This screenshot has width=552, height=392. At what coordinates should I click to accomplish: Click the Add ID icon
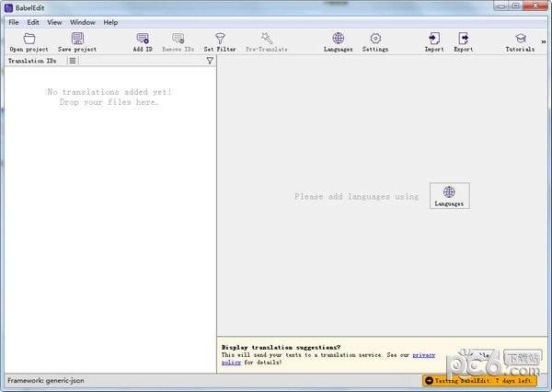pyautogui.click(x=143, y=39)
